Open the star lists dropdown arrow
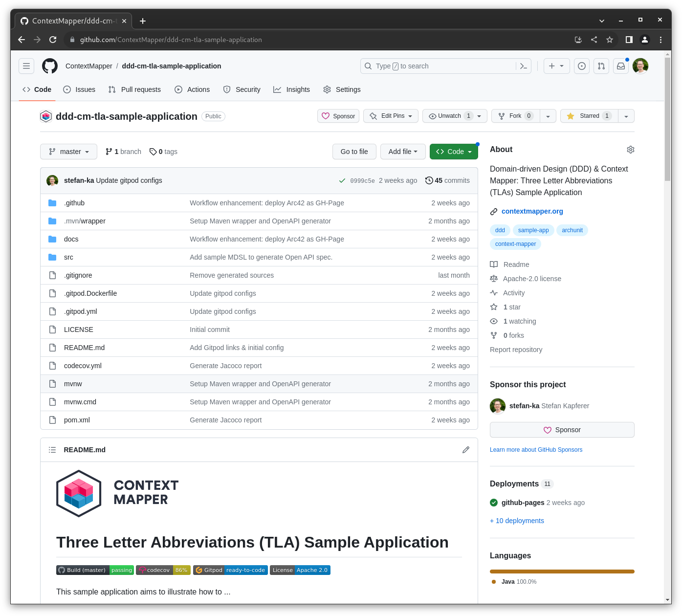Screen dimensions: 682x616 [x=626, y=116]
